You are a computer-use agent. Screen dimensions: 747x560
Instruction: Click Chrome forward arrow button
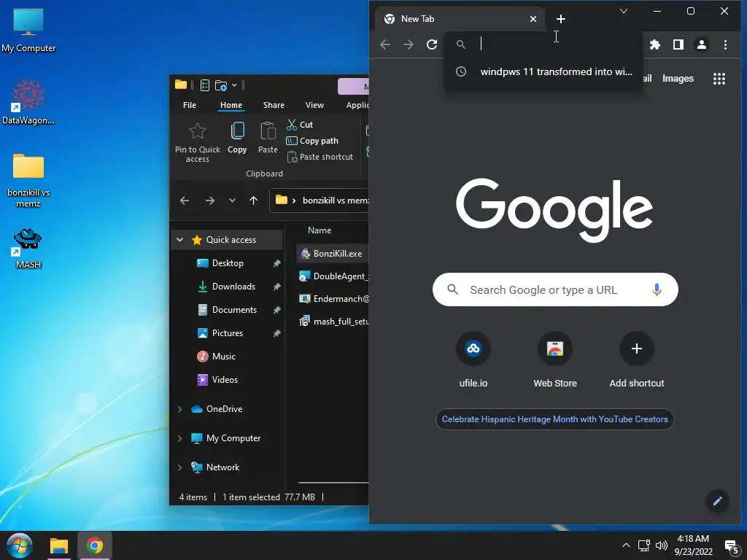tap(409, 44)
